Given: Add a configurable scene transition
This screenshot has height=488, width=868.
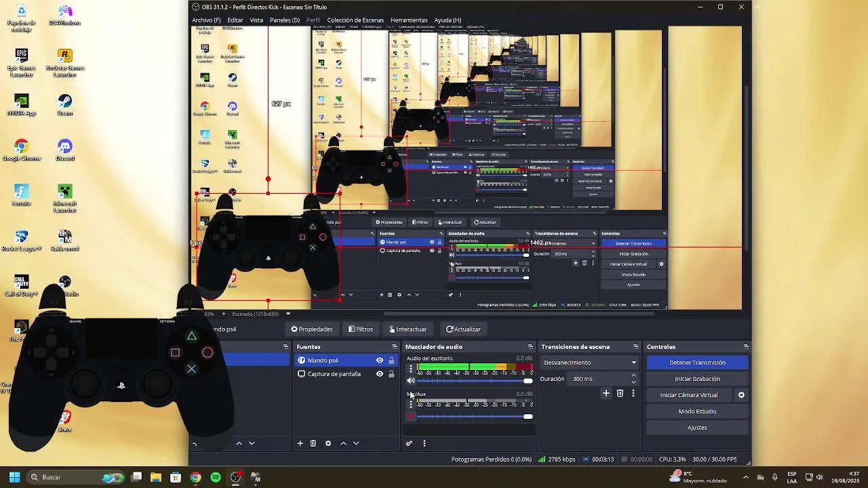Looking at the screenshot, I should (x=606, y=393).
